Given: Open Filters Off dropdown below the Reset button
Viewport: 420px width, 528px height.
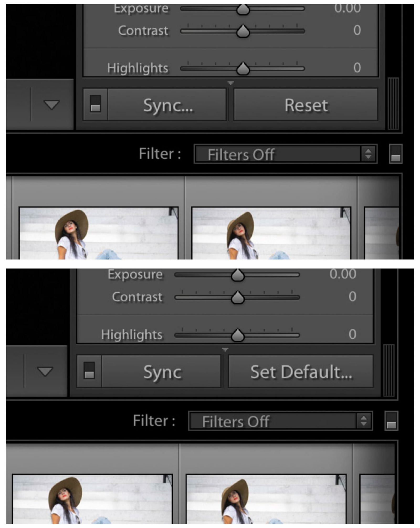Looking at the screenshot, I should [x=286, y=154].
